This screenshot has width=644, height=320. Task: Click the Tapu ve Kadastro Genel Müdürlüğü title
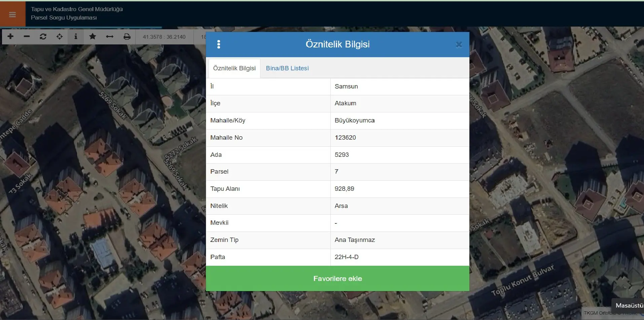[x=77, y=9]
